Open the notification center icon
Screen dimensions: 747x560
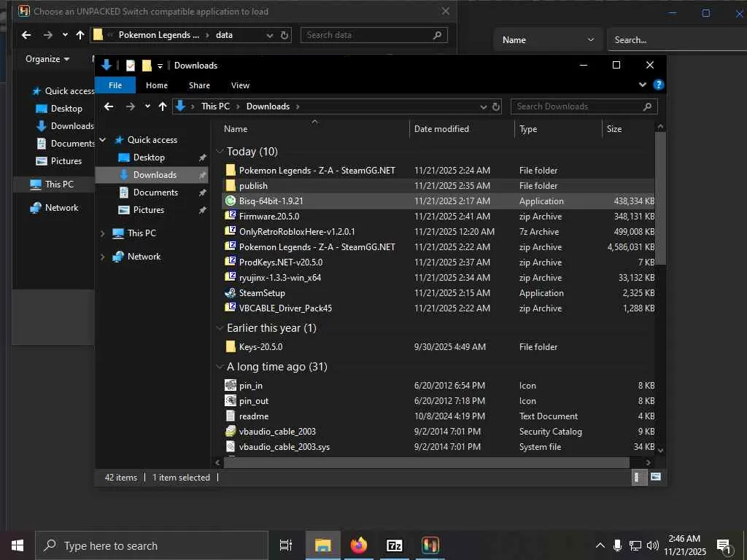coord(724,545)
